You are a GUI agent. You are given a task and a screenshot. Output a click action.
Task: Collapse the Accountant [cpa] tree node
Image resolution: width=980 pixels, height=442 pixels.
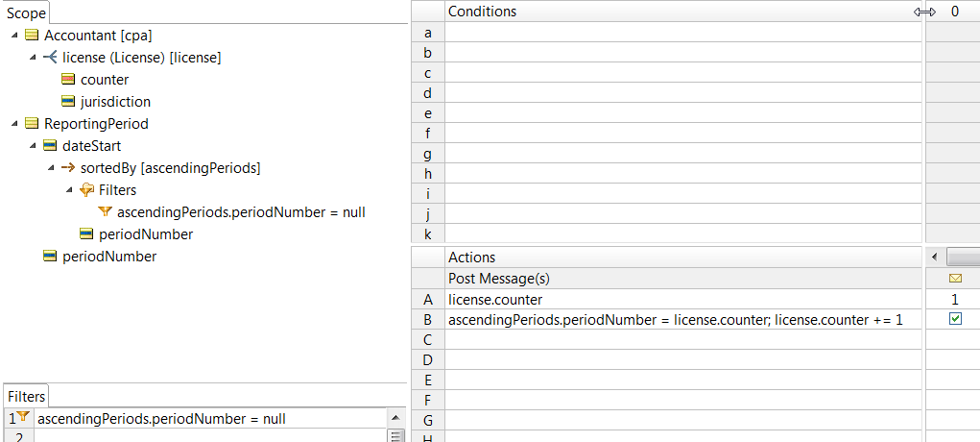(x=15, y=36)
